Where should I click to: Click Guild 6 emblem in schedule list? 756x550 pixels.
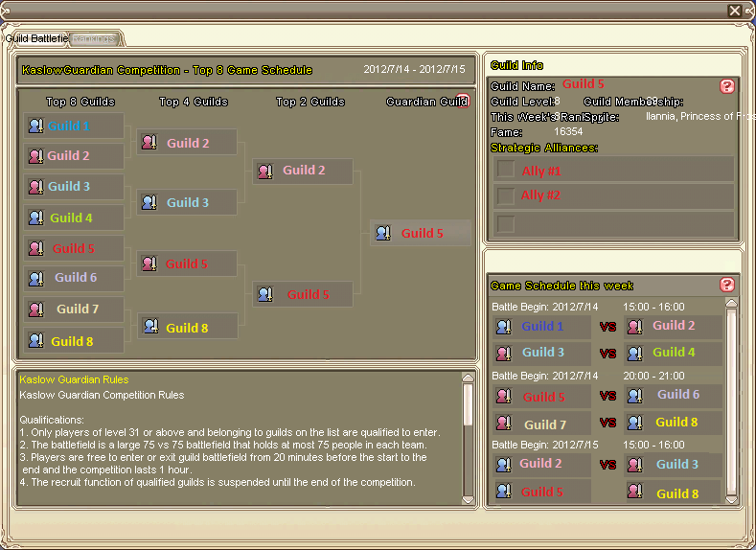(x=634, y=396)
